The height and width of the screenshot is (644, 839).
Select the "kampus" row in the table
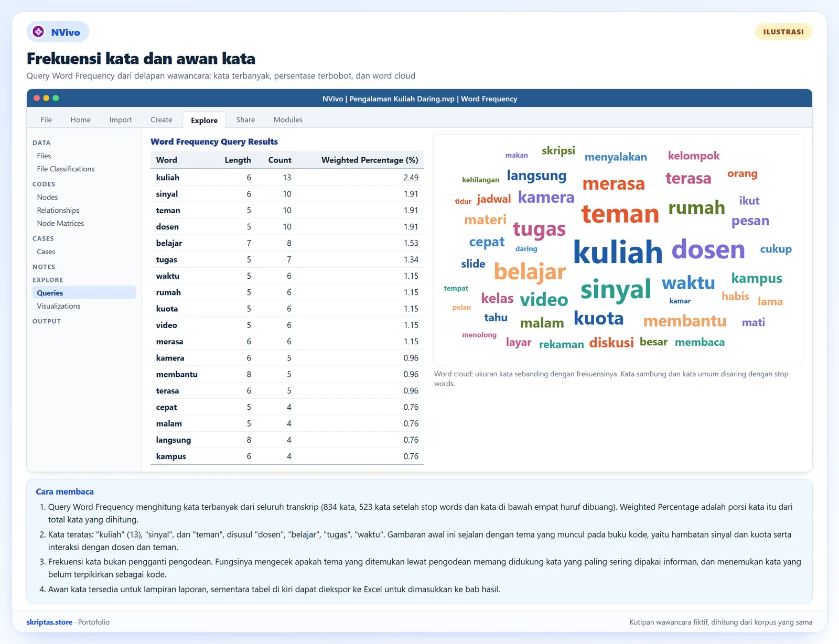tap(287, 456)
